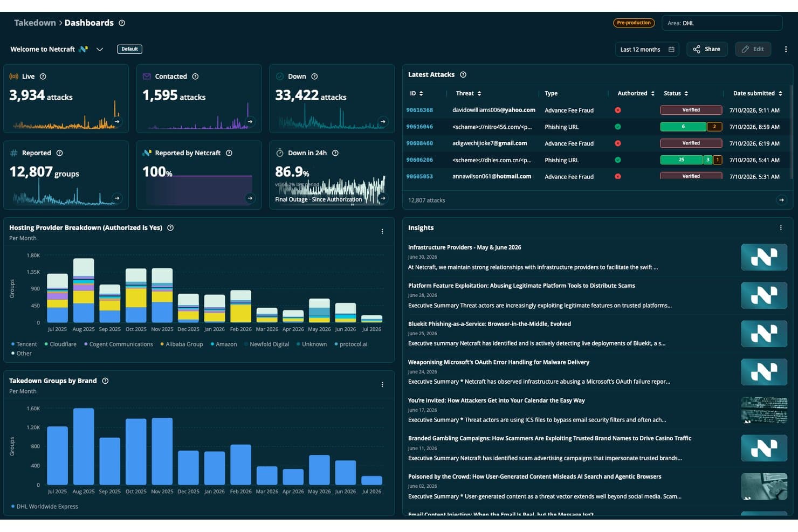798x532 pixels.
Task: Click the Dashboards breadcrumb item
Action: click(89, 23)
